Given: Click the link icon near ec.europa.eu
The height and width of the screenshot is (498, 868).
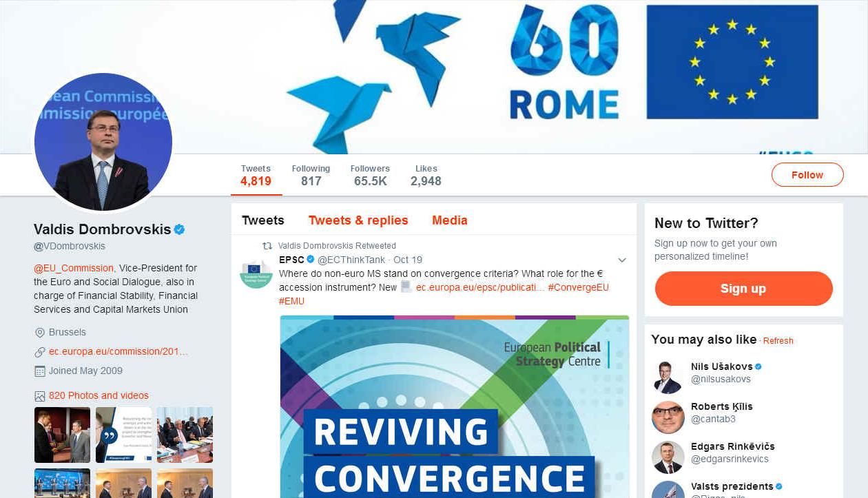Looking at the screenshot, I should [39, 352].
